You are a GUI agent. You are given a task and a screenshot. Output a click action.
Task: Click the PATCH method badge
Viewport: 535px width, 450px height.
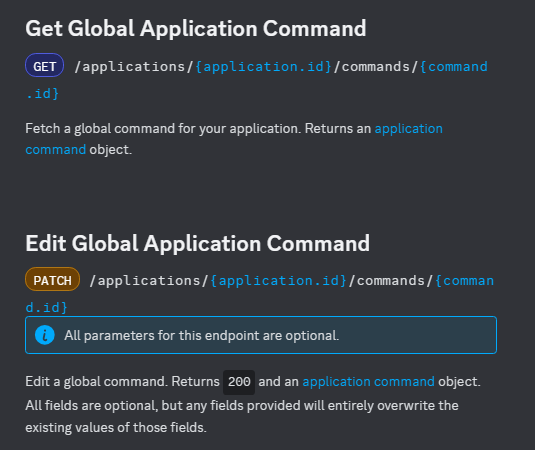[x=53, y=279]
